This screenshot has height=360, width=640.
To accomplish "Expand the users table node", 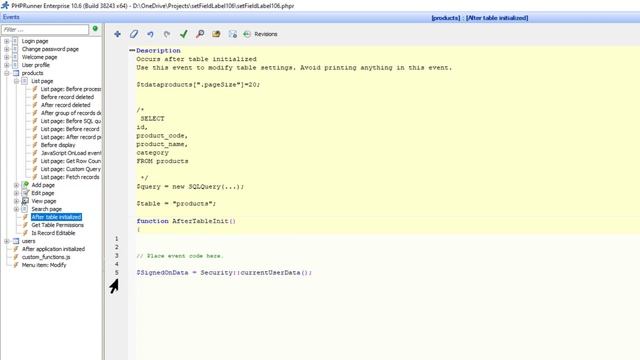I will point(7,241).
